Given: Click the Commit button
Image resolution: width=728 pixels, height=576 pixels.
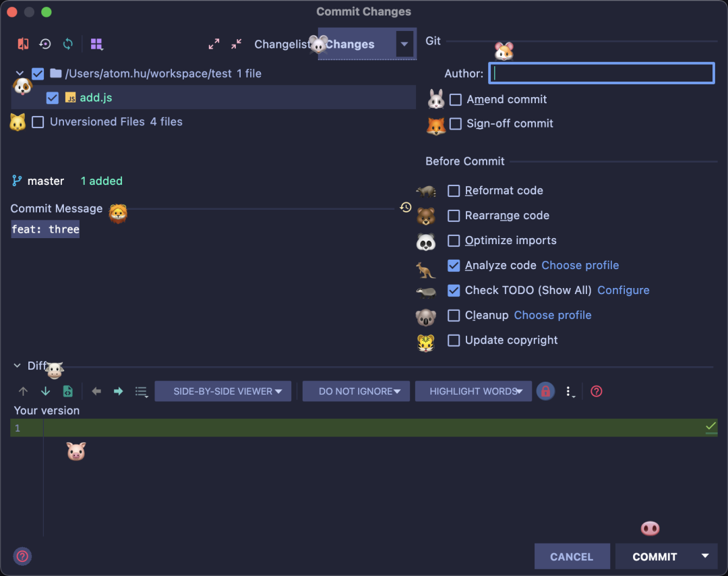Looking at the screenshot, I should 655,556.
